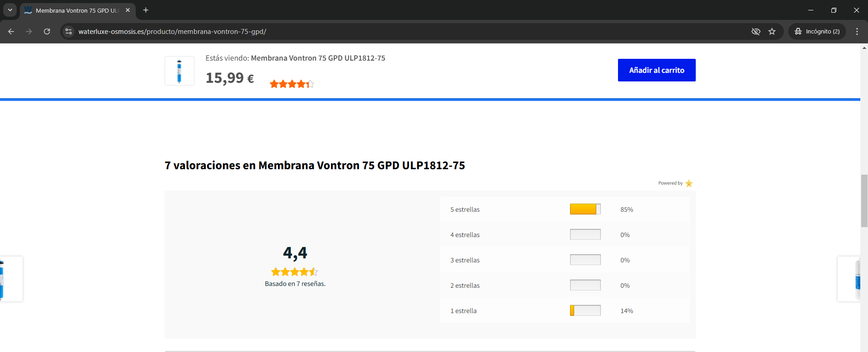Click the address bar URL field
The image size is (868, 352).
pyautogui.click(x=407, y=32)
